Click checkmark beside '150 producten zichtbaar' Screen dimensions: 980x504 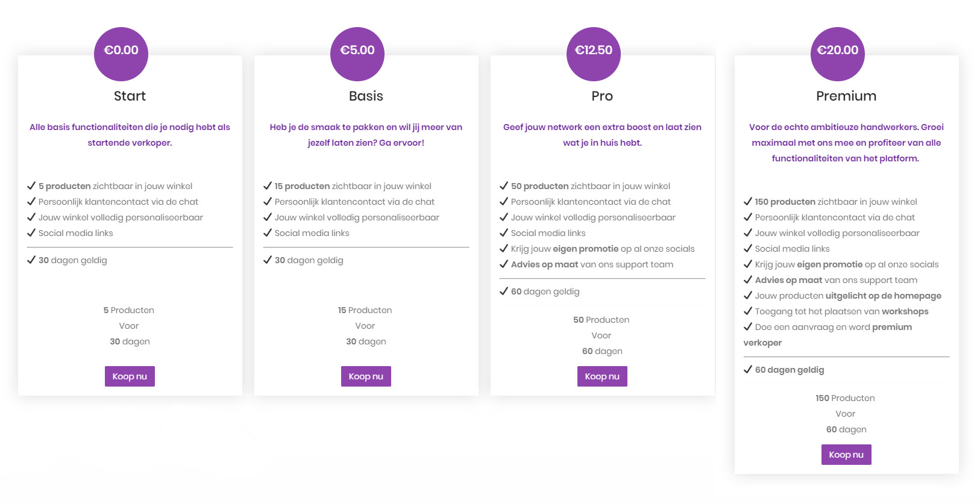748,202
